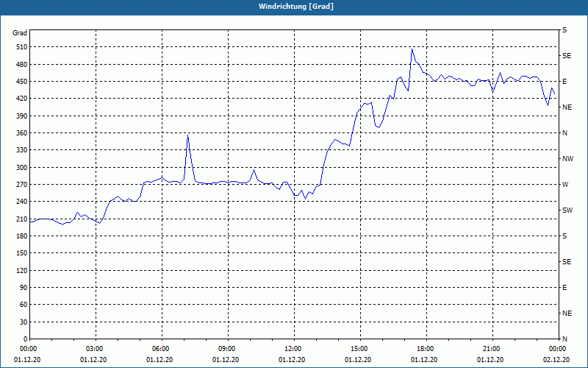Select the Grad unit label on the y-axis

(x=20, y=33)
